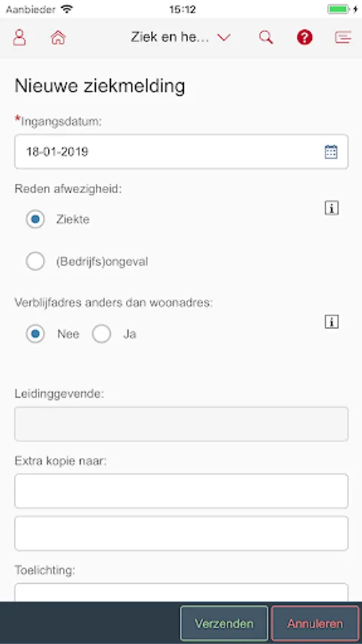
Task: Click the Annuleren button
Action: tap(315, 623)
